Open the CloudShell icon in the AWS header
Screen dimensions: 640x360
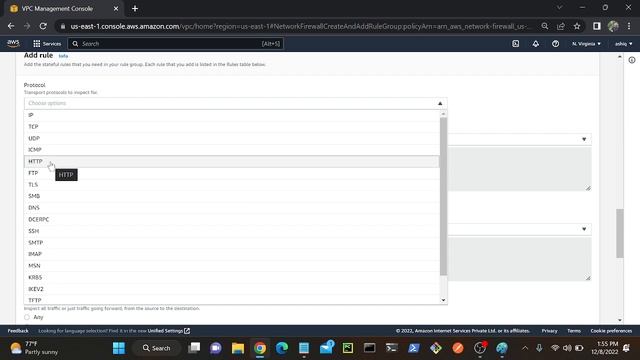coord(516,44)
